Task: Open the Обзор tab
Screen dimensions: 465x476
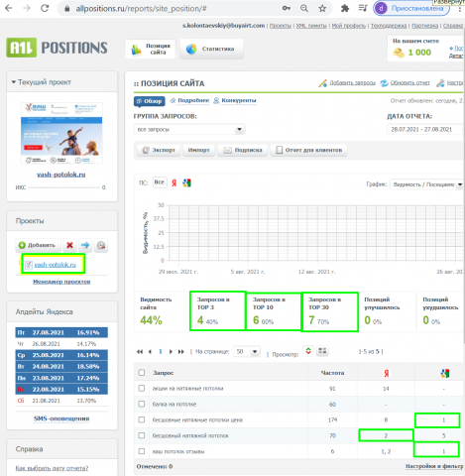Action: 150,101
